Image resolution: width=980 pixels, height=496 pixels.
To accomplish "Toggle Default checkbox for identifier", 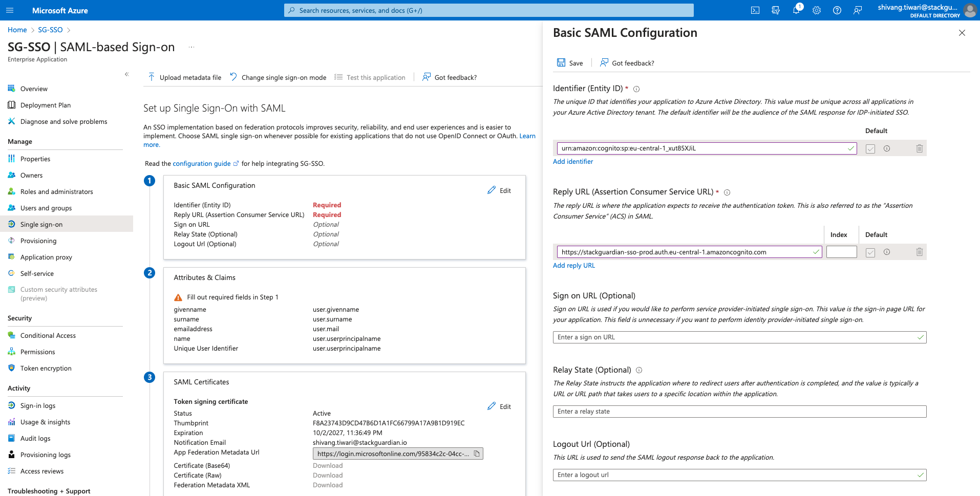I will [x=870, y=149].
